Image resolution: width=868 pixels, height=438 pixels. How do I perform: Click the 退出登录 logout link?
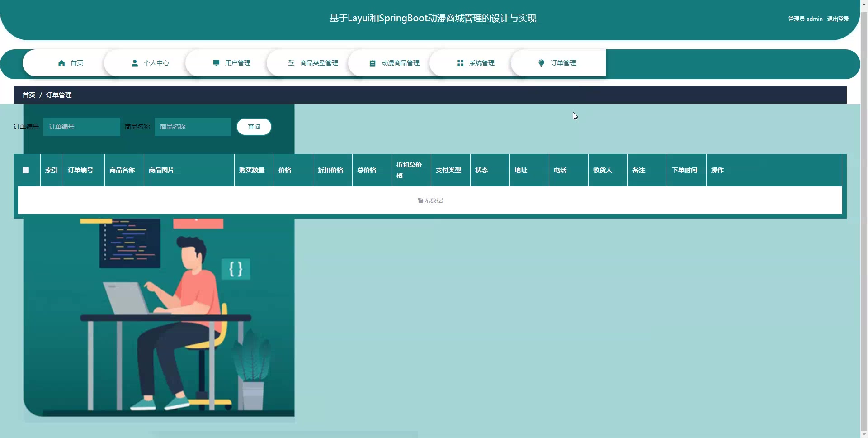point(838,19)
